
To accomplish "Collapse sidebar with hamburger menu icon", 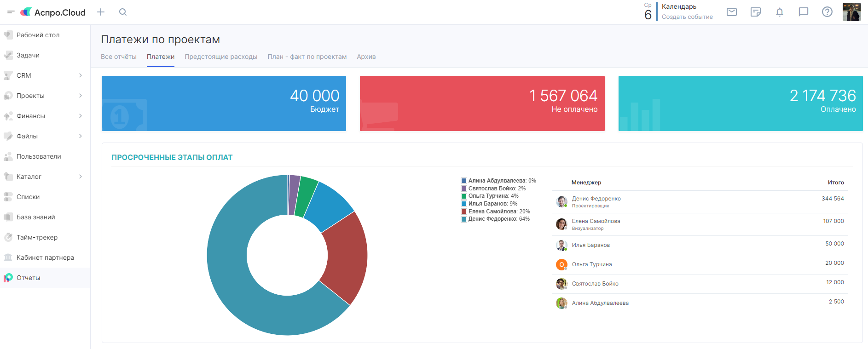I will pyautogui.click(x=11, y=12).
